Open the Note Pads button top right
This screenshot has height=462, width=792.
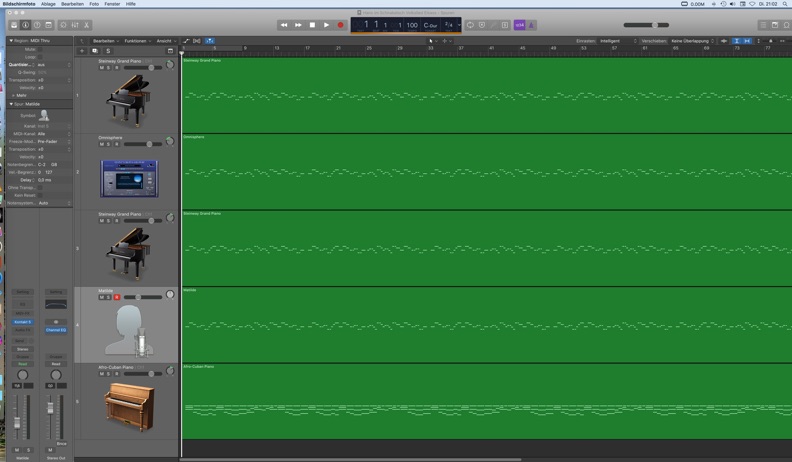coord(775,25)
